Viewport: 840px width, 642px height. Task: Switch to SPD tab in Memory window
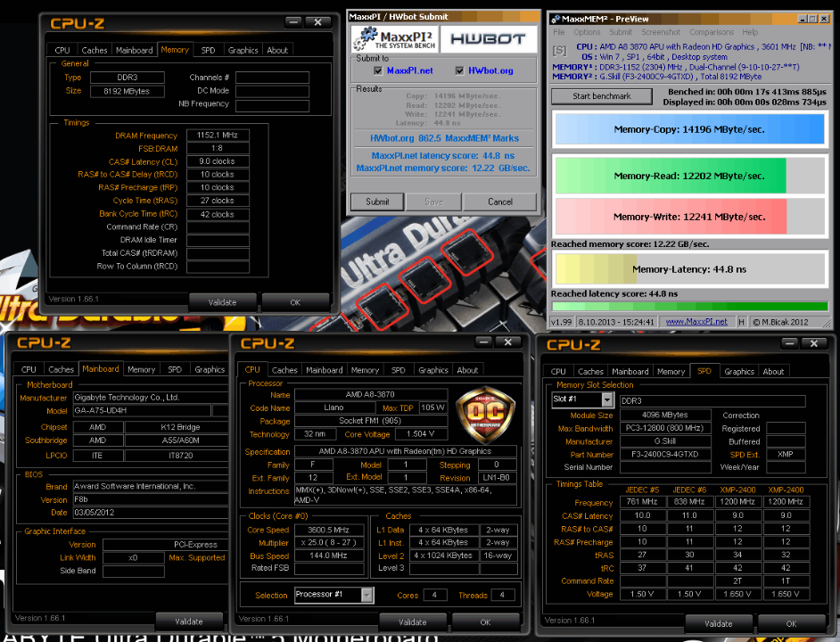[208, 50]
